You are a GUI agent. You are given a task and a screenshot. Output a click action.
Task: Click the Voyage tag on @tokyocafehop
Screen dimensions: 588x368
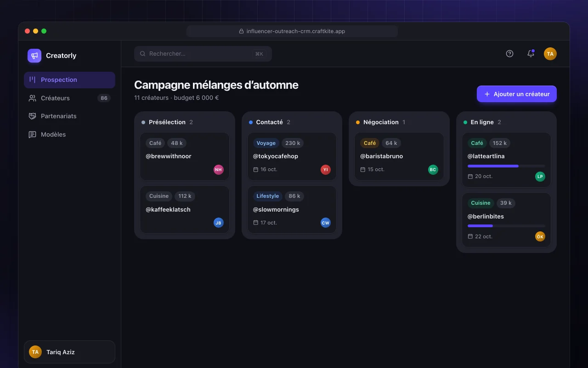[x=266, y=143]
